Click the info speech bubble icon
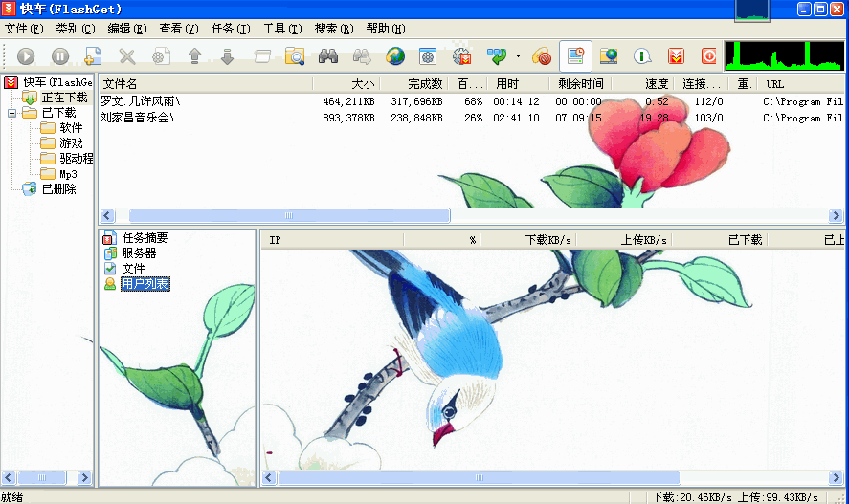The image size is (849, 504). pos(642,56)
